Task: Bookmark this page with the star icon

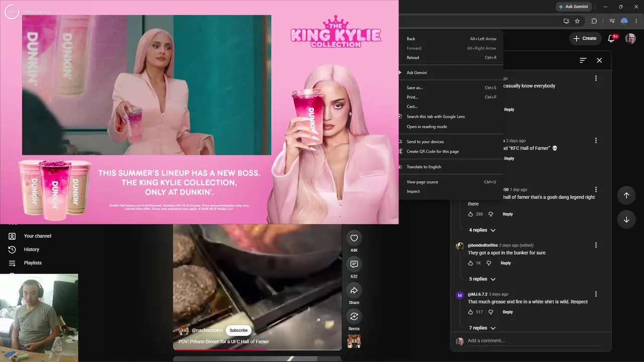Action: click(x=577, y=21)
